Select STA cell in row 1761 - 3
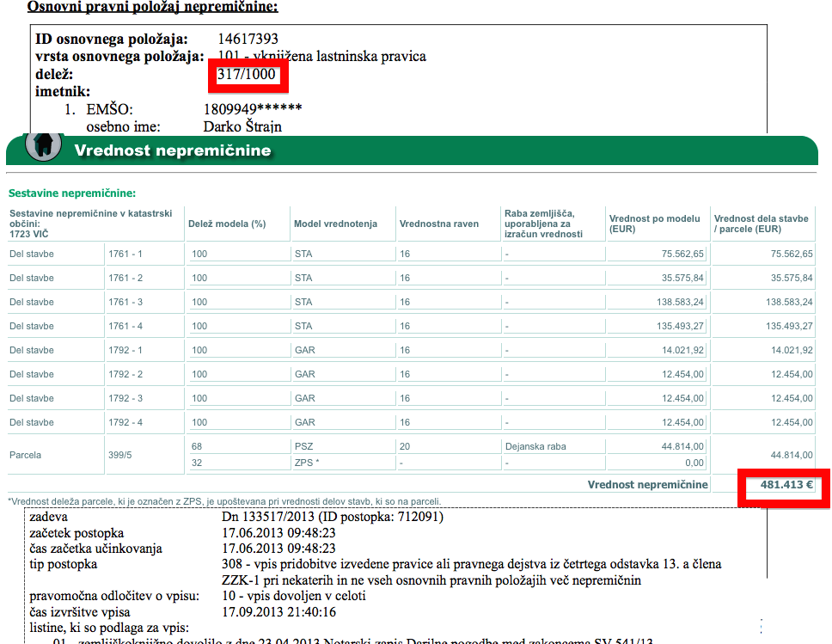This screenshot has height=644, width=832. point(303,302)
